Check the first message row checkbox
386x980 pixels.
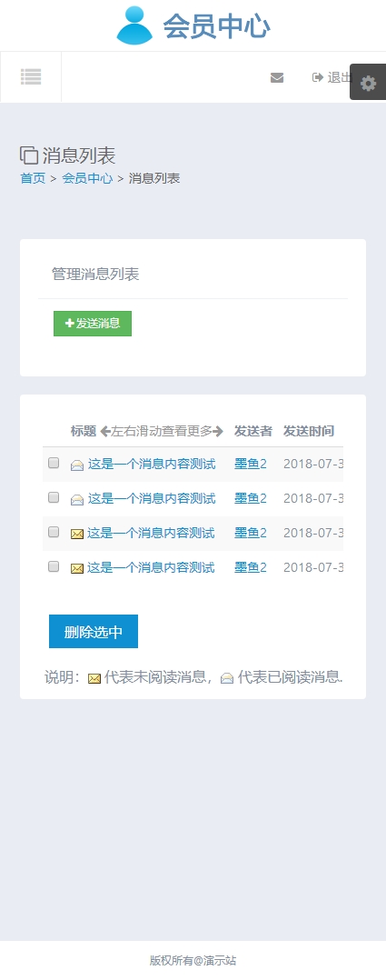tap(54, 463)
